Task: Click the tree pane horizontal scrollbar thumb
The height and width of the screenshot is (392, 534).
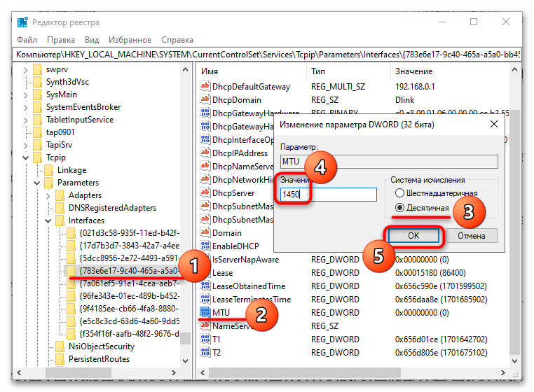Action: 78,372
